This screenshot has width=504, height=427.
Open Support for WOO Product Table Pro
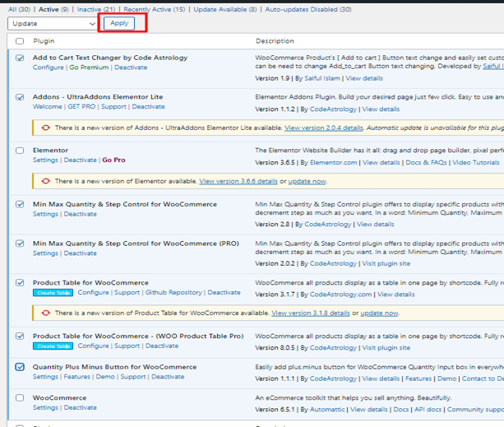[x=127, y=346]
